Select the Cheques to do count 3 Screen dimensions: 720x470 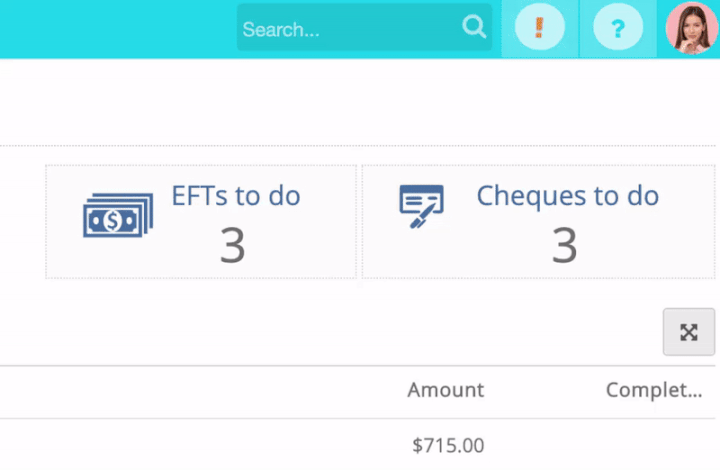[x=564, y=246]
